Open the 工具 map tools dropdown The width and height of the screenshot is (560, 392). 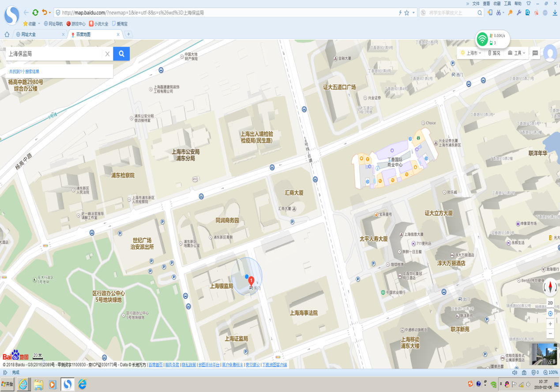517,53
